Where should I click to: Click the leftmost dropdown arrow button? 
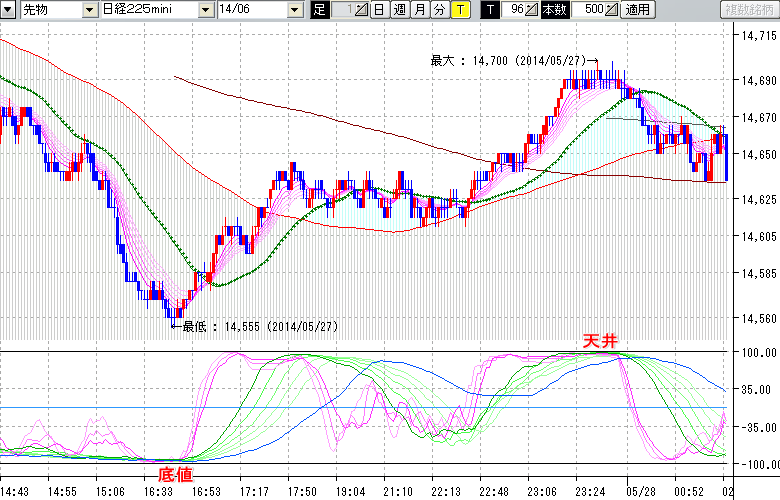click(x=9, y=10)
